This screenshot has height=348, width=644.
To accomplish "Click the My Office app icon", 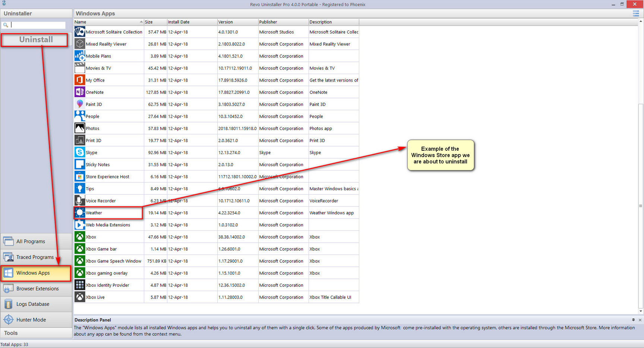I will 80,80.
